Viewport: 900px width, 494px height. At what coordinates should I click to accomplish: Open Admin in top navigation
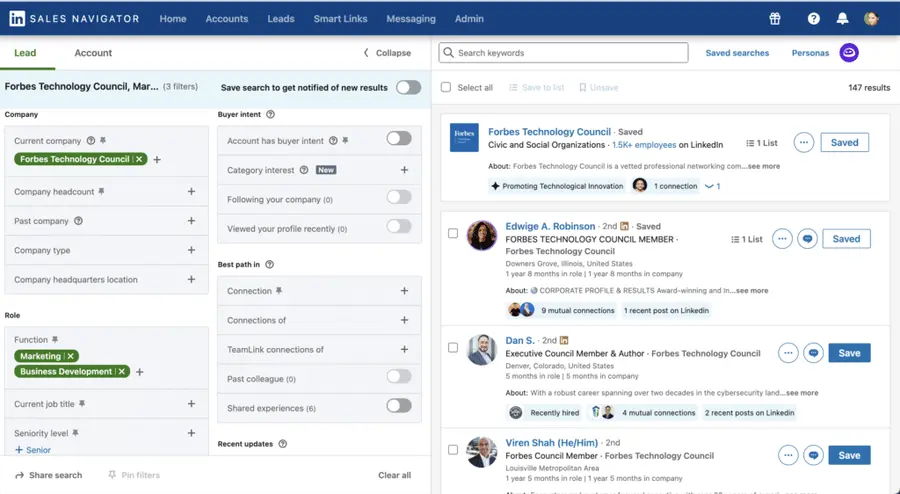469,18
